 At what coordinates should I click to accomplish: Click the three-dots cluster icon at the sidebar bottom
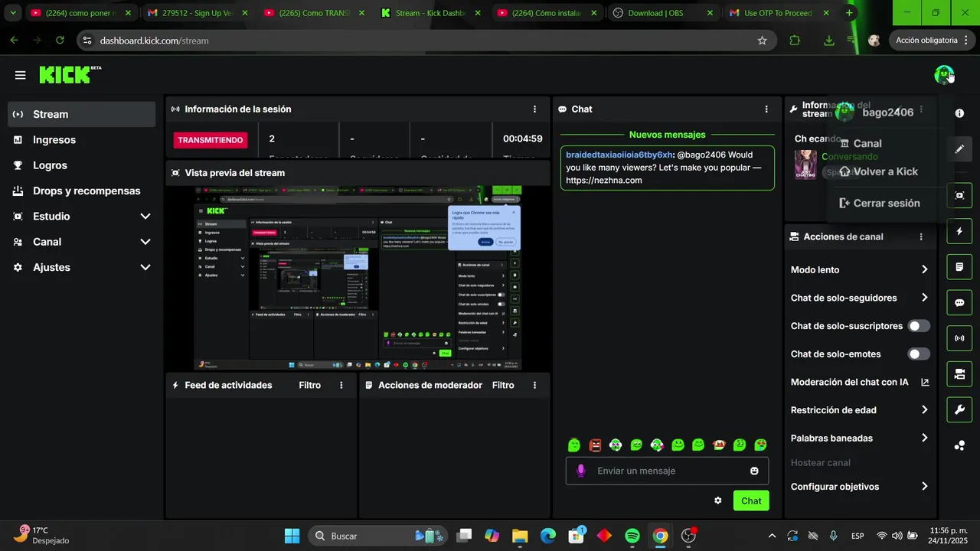pos(959,445)
